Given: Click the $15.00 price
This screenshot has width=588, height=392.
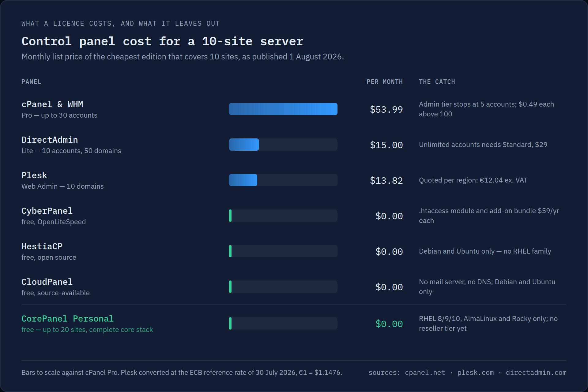Looking at the screenshot, I should pos(386,145).
